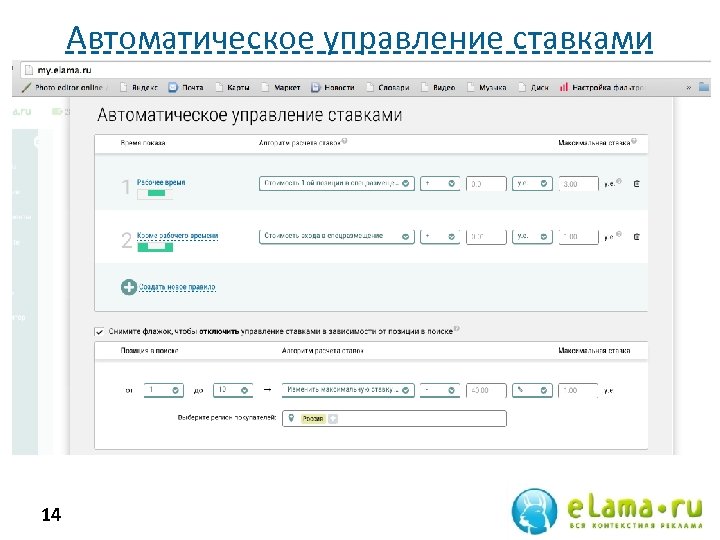Open the Маркет bookmark
Viewport: 720px width, 540px height.
point(281,87)
